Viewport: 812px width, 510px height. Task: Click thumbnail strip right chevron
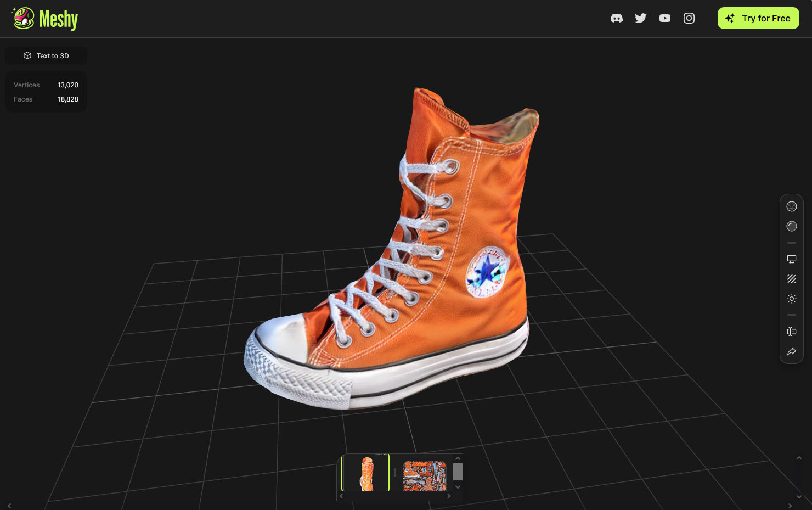(449, 496)
